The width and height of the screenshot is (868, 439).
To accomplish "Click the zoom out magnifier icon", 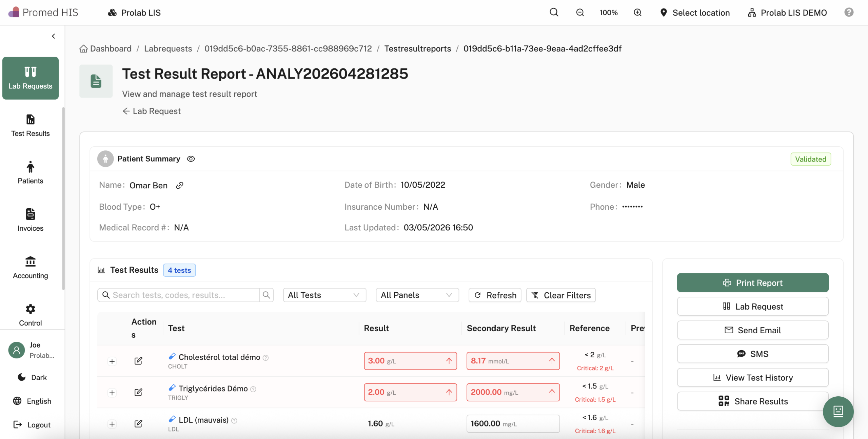I will 580,13.
